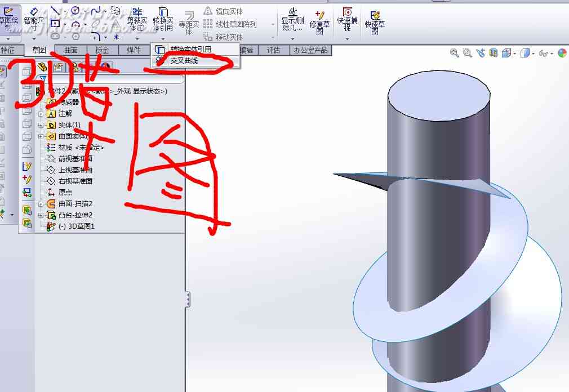Click the 等距实体 offset entities tool
The width and height of the screenshot is (569, 392).
click(x=189, y=23)
